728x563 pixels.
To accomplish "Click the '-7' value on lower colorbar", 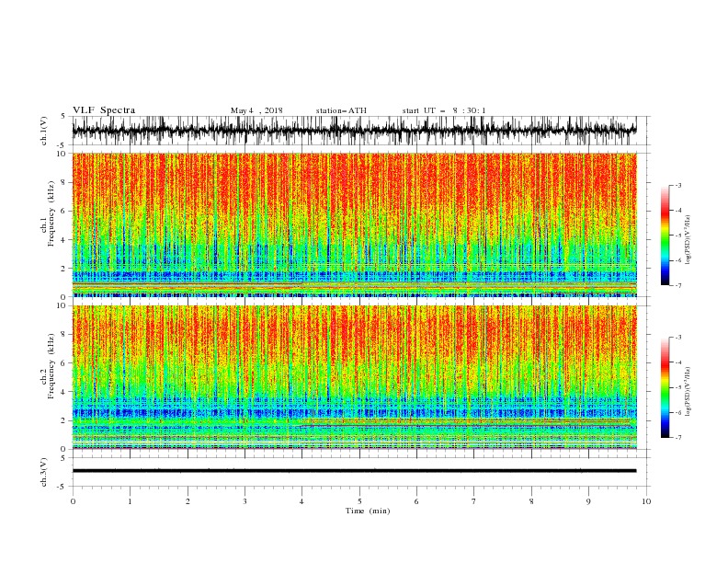I will coord(678,438).
